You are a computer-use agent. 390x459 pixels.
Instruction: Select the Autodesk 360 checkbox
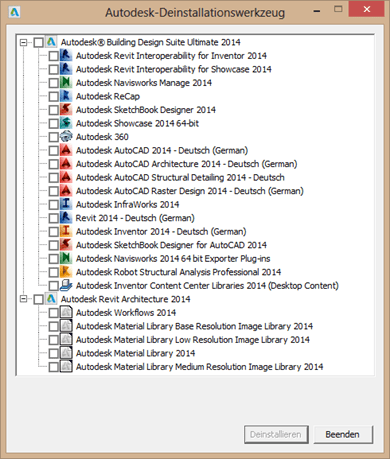[54, 137]
